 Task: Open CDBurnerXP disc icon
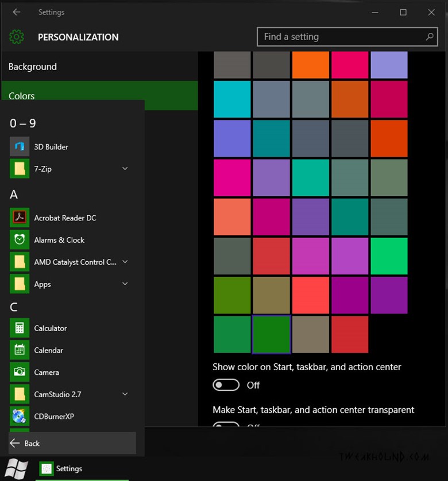pos(20,416)
